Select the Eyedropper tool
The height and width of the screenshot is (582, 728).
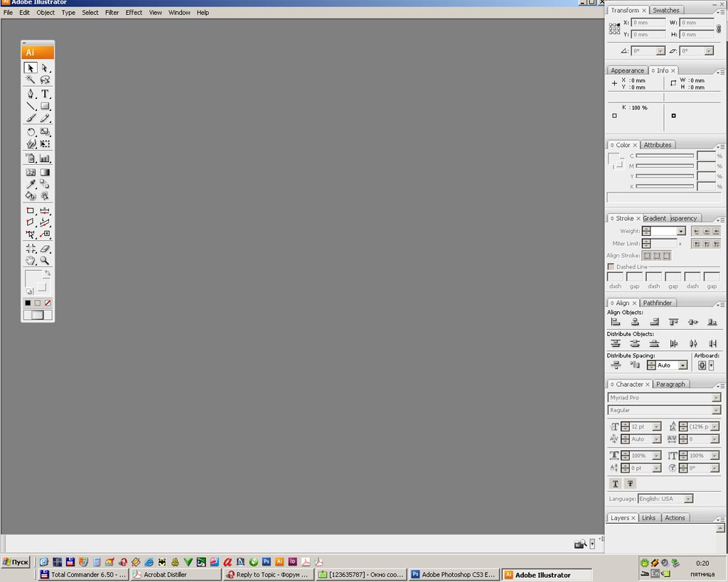(x=31, y=184)
